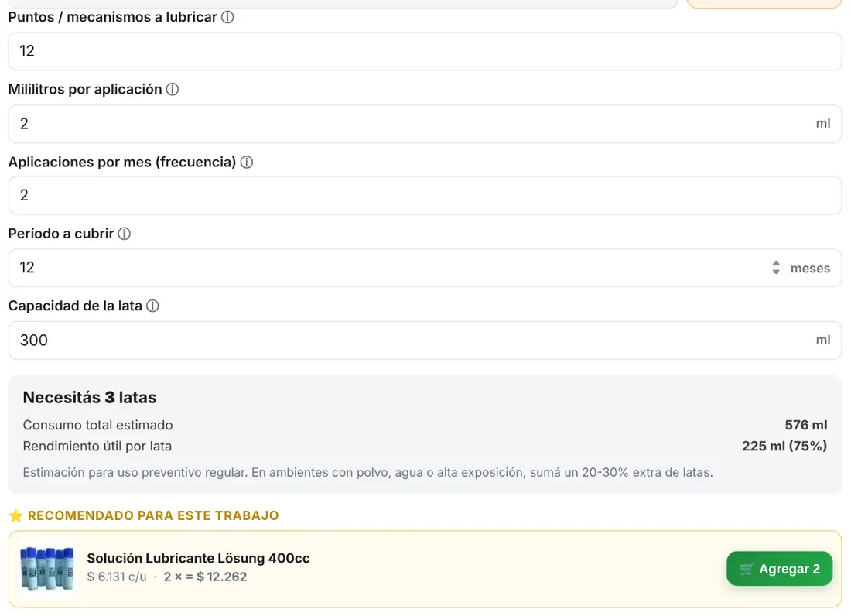The width and height of the screenshot is (851, 616).
Task: Click info icon next to Mililitros por aplicación
Action: (173, 90)
